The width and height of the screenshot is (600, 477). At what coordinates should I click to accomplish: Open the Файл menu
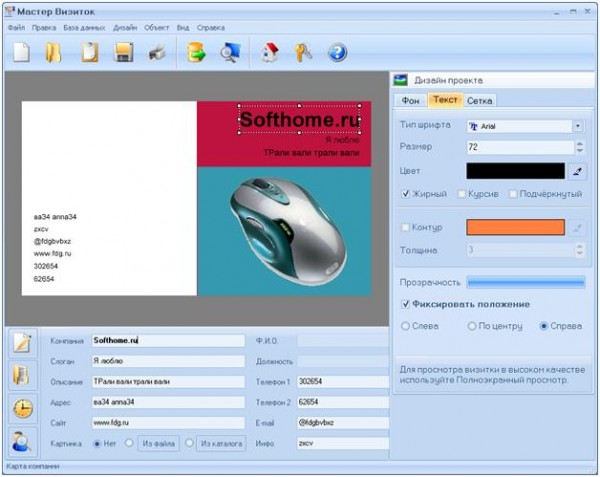[16, 28]
